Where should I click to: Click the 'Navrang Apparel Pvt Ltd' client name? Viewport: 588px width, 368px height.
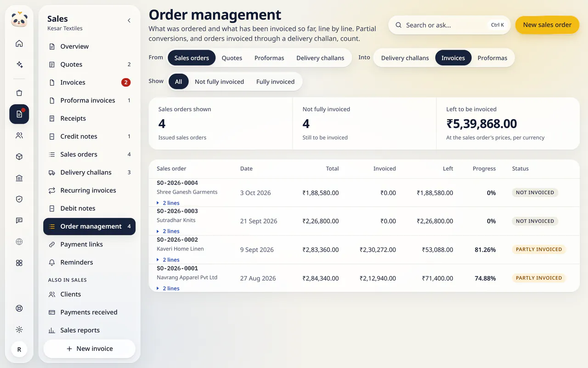coord(187,277)
